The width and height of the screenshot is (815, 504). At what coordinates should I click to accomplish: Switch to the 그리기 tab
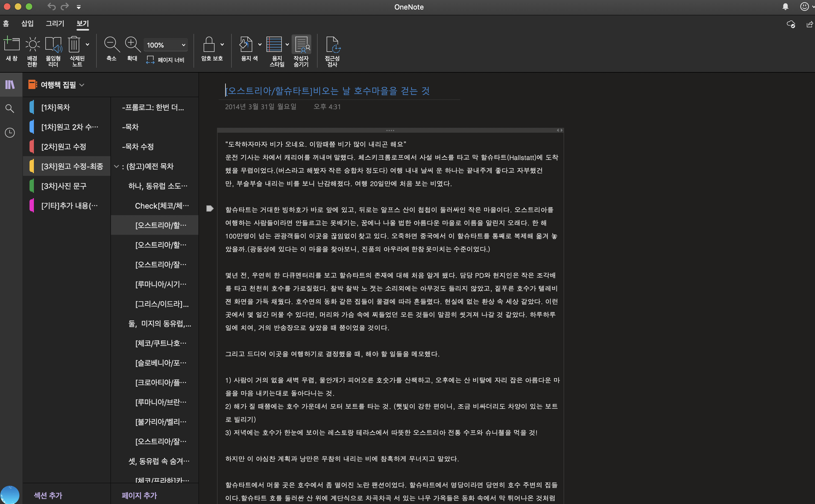click(x=55, y=23)
